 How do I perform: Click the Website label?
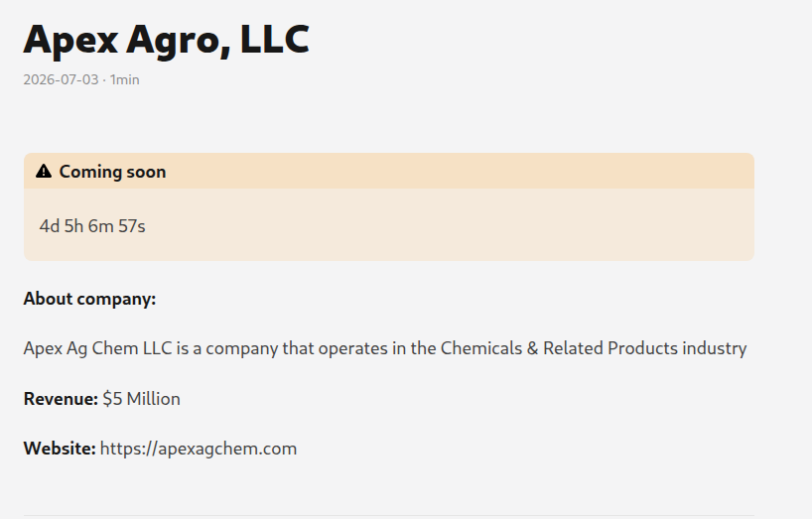pos(60,449)
